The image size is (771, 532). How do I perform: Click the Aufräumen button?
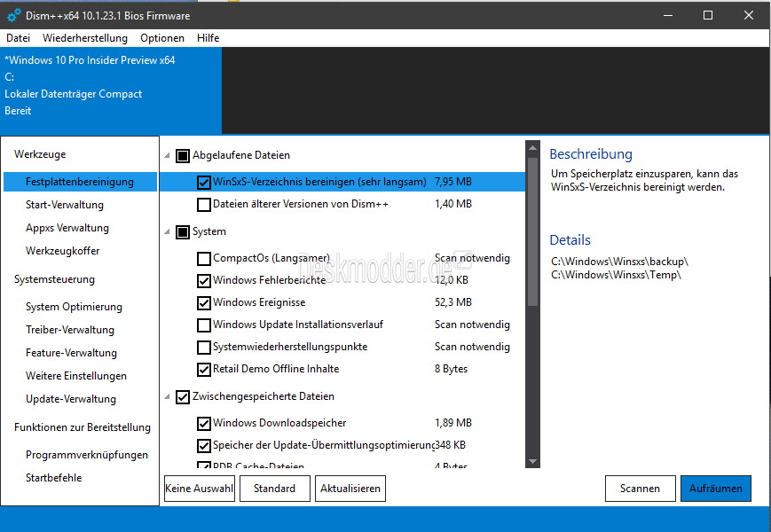click(715, 489)
